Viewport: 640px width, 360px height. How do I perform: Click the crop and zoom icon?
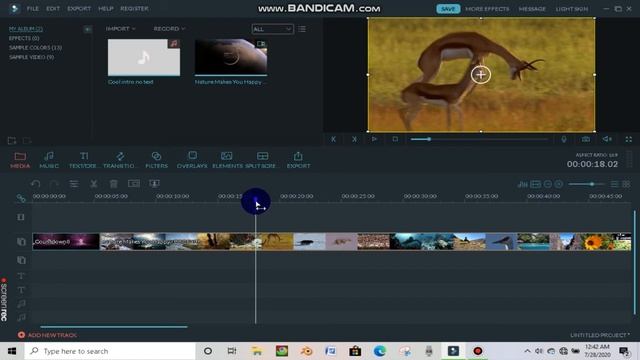click(x=134, y=184)
